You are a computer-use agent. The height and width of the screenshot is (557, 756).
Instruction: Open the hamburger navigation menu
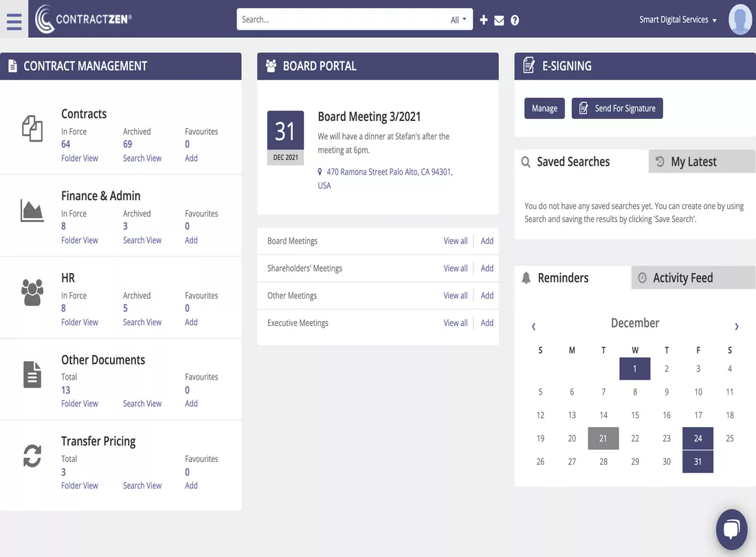(x=14, y=21)
